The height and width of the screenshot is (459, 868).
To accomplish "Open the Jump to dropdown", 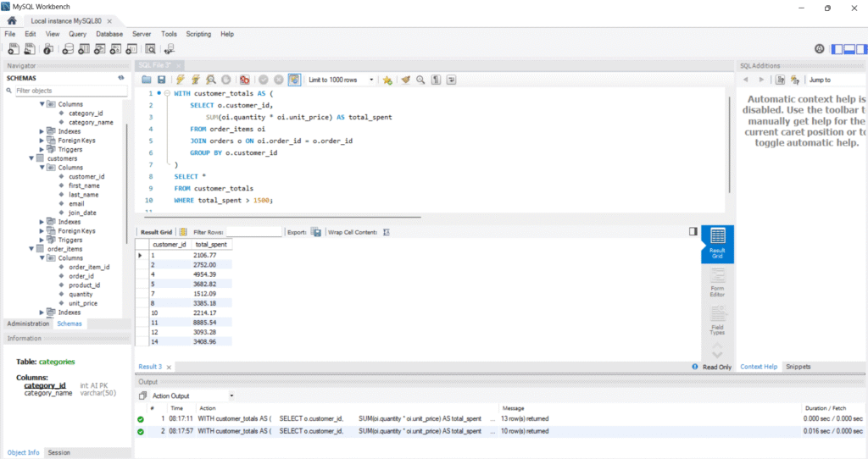I will tap(836, 80).
